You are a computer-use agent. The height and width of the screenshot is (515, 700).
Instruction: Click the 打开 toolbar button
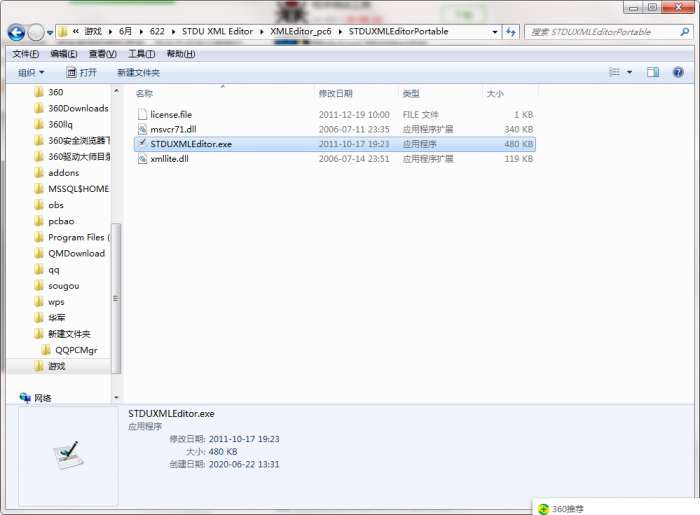point(81,72)
